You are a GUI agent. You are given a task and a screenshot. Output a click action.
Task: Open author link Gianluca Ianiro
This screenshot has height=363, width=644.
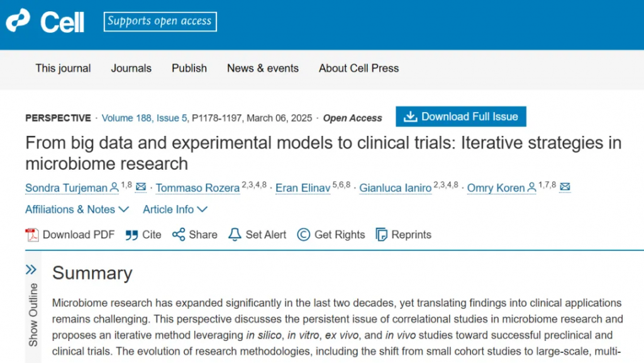tap(395, 188)
